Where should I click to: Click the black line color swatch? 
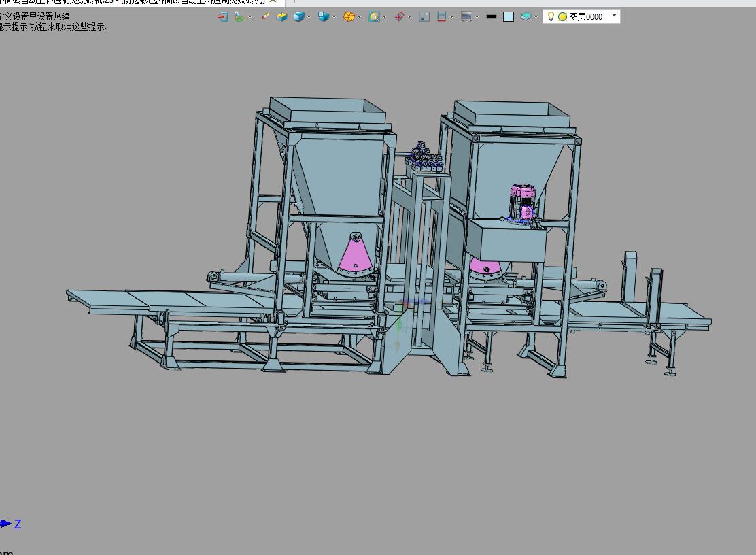(492, 17)
